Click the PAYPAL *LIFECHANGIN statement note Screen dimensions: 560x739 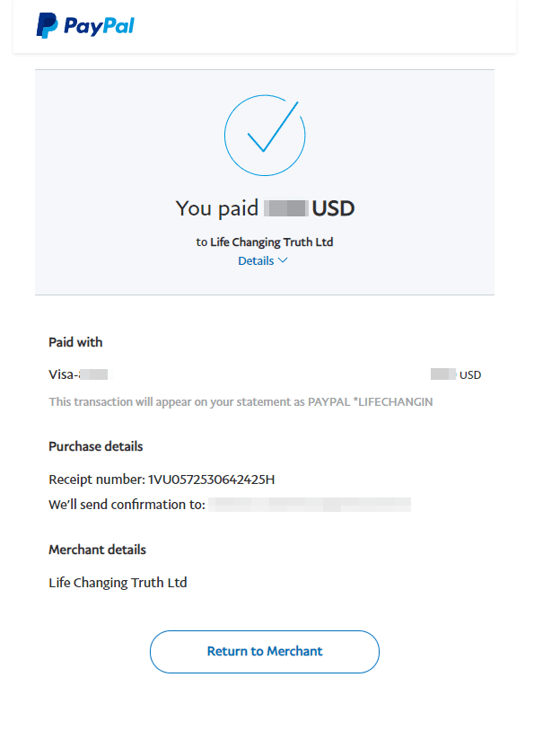pos(241,402)
